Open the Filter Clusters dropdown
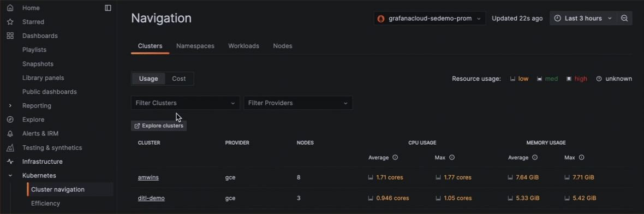The height and width of the screenshot is (214, 644). (185, 103)
